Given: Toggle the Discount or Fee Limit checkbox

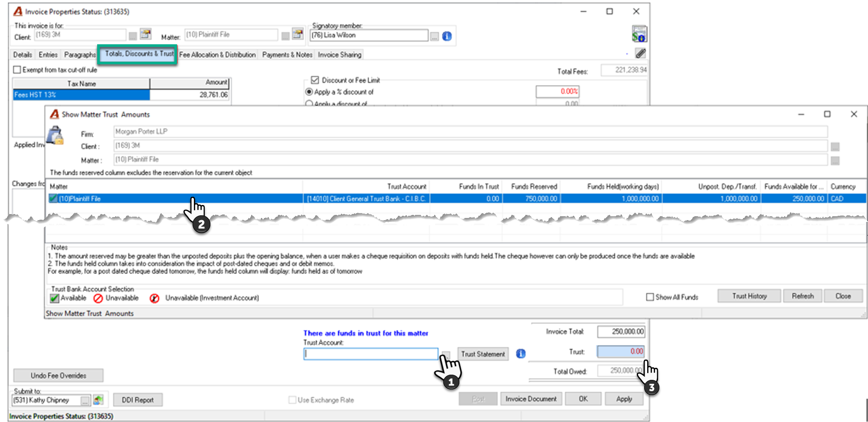Looking at the screenshot, I should (x=315, y=80).
